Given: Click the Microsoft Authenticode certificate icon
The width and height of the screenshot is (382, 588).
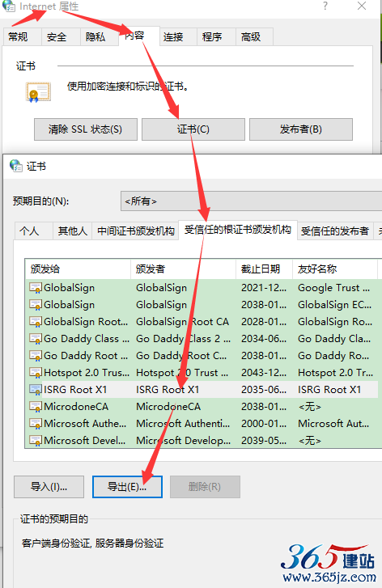Looking at the screenshot, I should click(36, 424).
